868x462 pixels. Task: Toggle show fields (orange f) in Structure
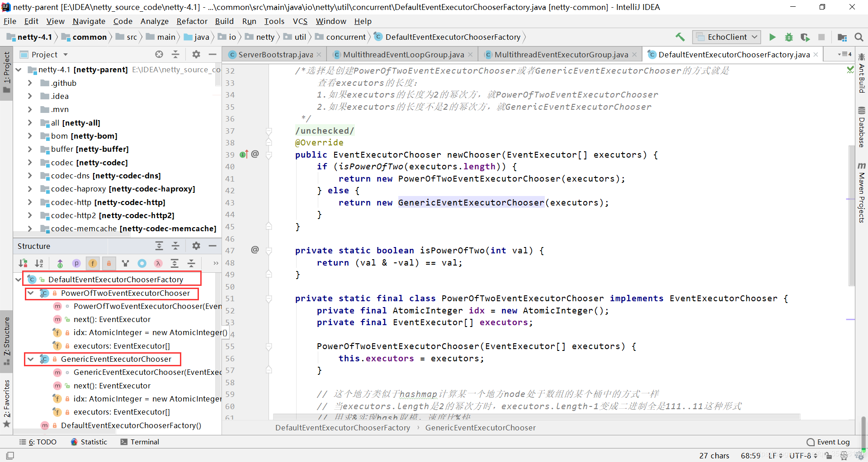tap(93, 263)
